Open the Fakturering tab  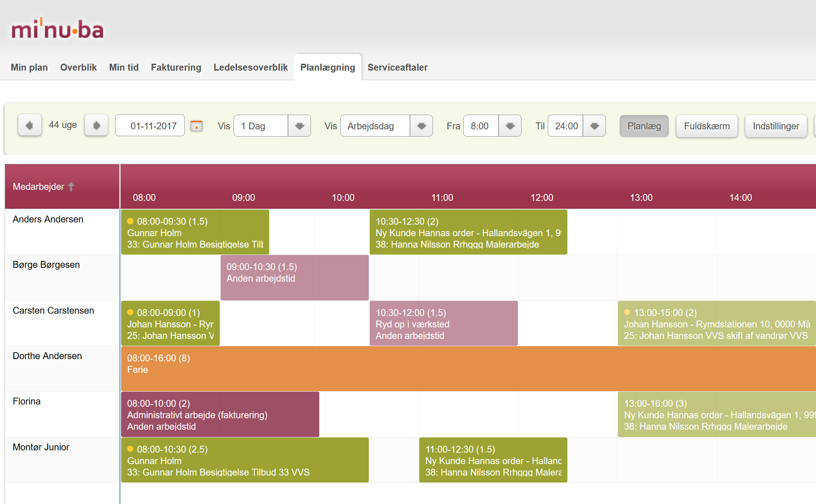click(176, 67)
